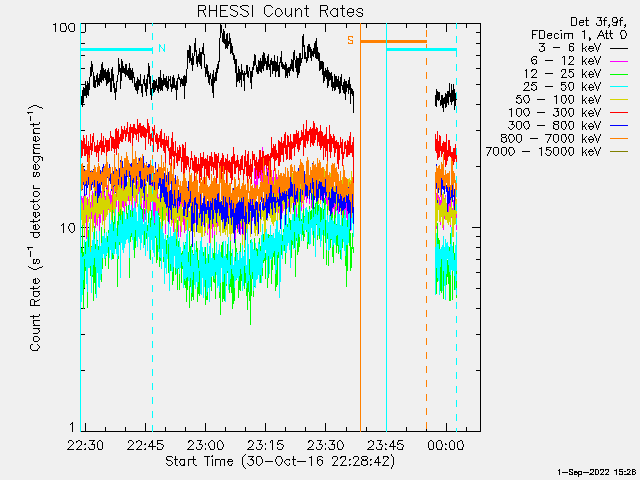Viewport: 640px width, 480px height.
Task: Click the green line swatch for 12-25 keV
Action: pos(618,74)
